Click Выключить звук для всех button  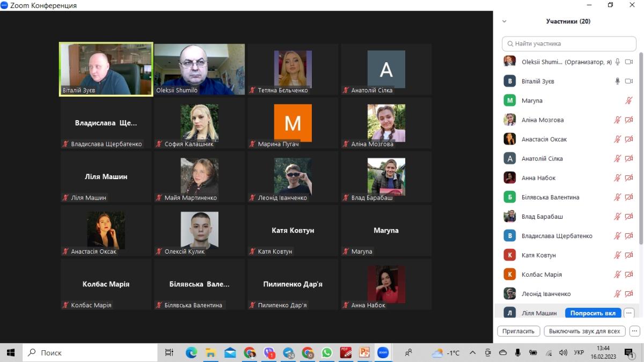coord(584,331)
